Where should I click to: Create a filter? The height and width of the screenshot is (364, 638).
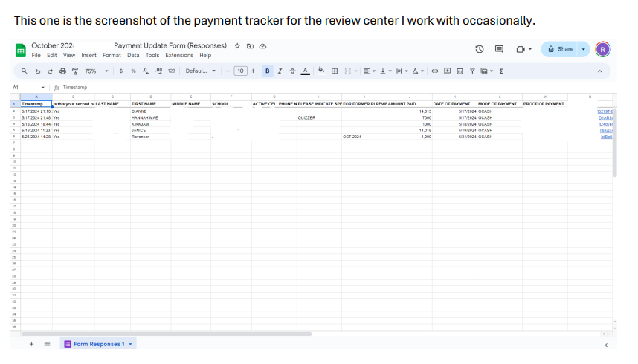472,71
